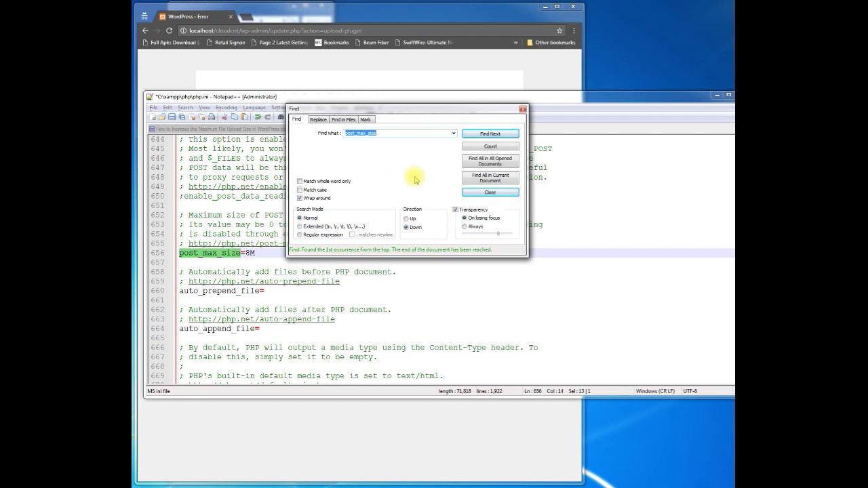The height and width of the screenshot is (488, 868).
Task: Open the Search menu in Notepad++
Action: click(x=185, y=108)
